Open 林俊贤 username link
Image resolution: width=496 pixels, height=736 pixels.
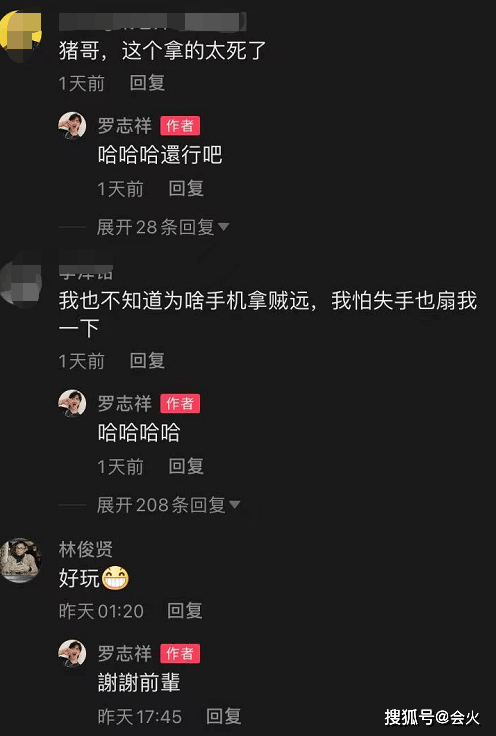[x=86, y=549]
